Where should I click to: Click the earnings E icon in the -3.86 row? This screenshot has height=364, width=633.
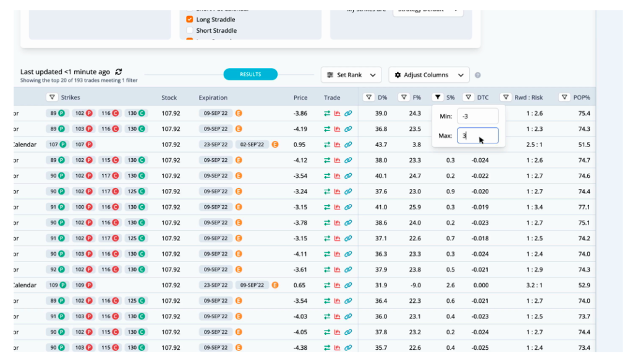(x=239, y=113)
